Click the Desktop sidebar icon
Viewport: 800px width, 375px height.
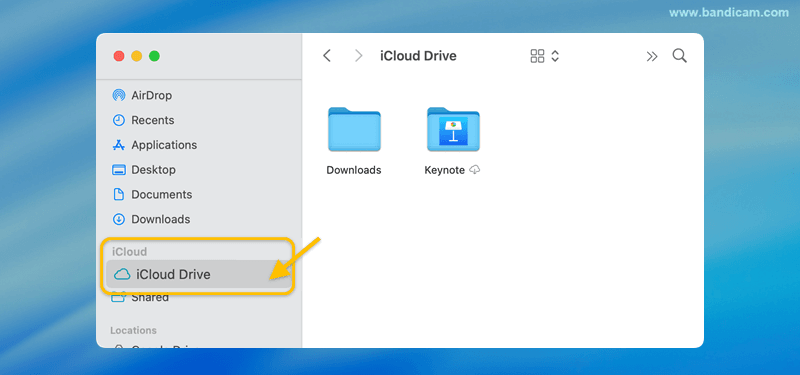pyautogui.click(x=118, y=170)
